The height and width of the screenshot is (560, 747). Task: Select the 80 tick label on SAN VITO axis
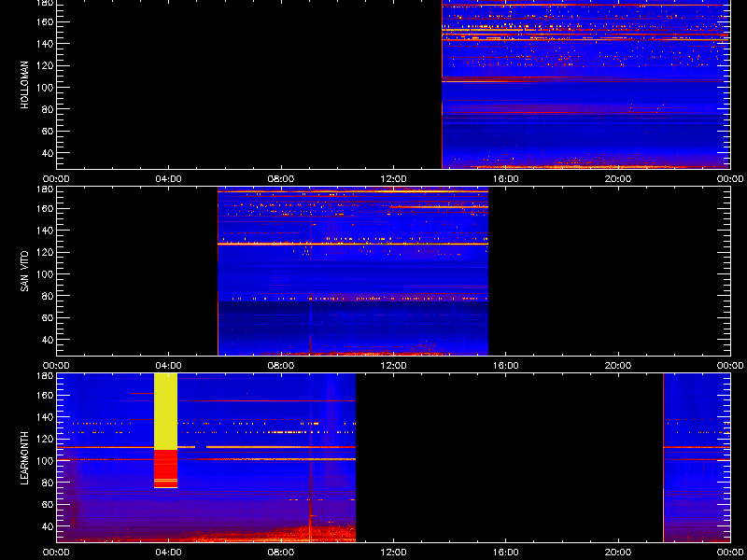point(47,296)
